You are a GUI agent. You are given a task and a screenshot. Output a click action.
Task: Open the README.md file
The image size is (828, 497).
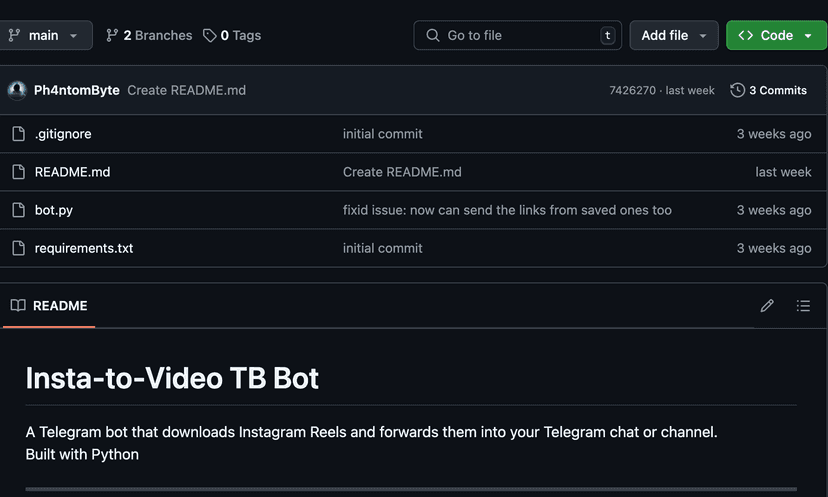(72, 172)
